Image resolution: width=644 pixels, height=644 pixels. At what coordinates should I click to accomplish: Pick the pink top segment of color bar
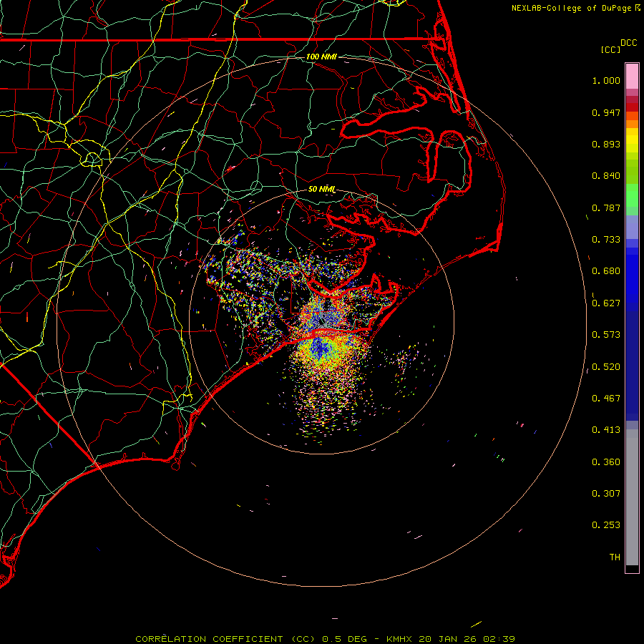[x=632, y=76]
